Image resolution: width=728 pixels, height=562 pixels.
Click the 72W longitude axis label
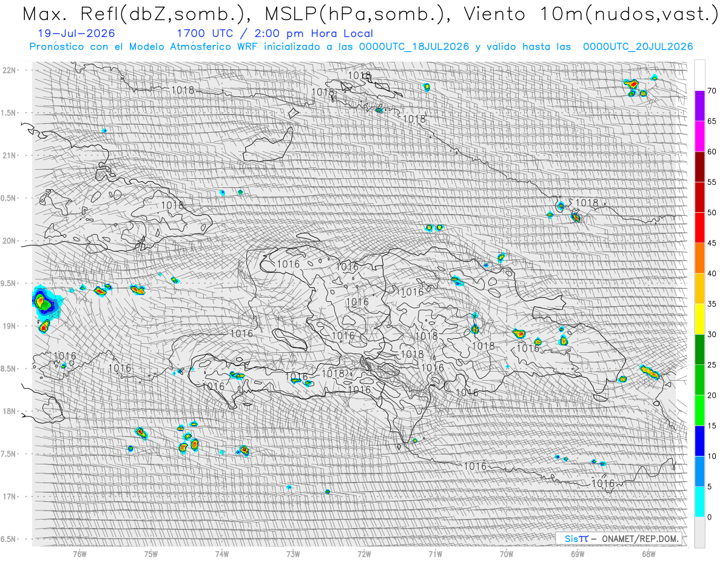(364, 555)
